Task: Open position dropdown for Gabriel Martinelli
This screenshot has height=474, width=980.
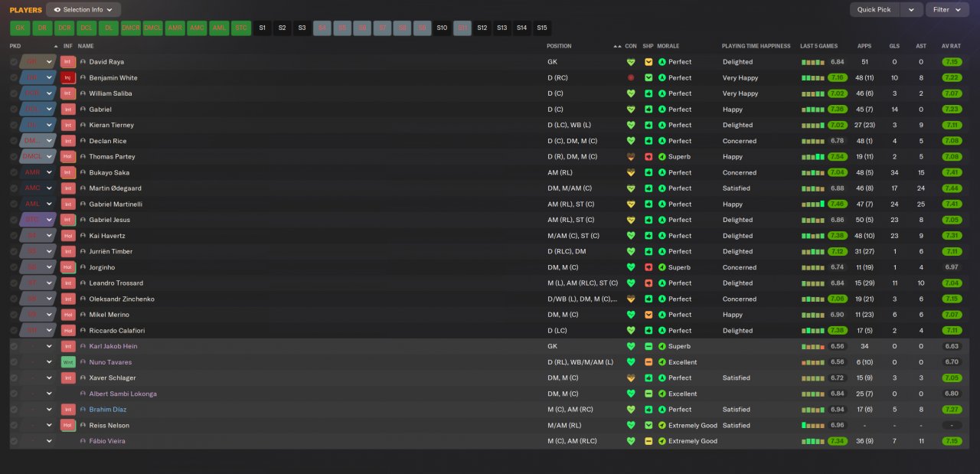Action: click(x=49, y=204)
